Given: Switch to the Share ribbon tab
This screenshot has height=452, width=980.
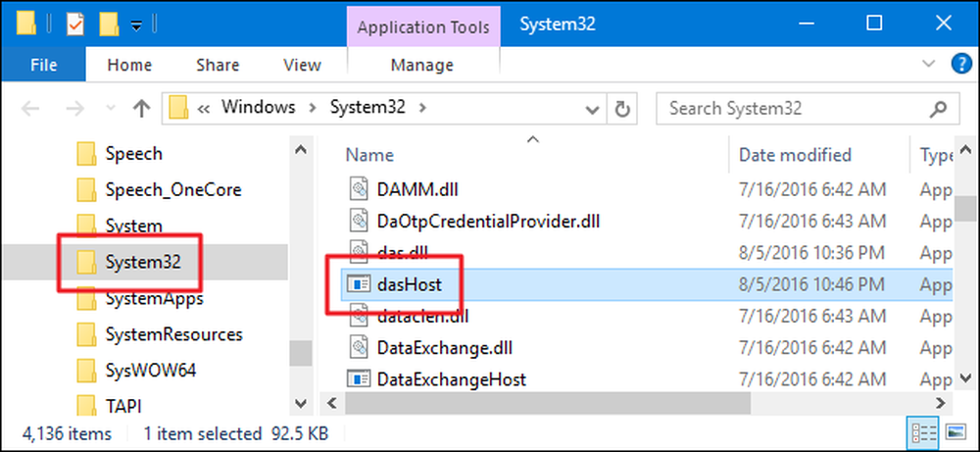Looking at the screenshot, I should point(218,65).
